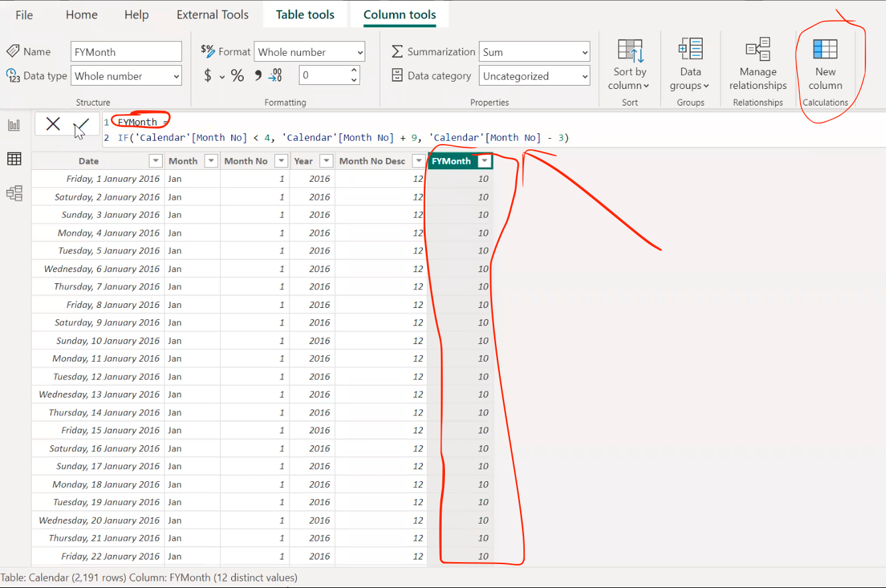Open the Summarization dropdown
This screenshot has height=588, width=886.
coord(535,52)
